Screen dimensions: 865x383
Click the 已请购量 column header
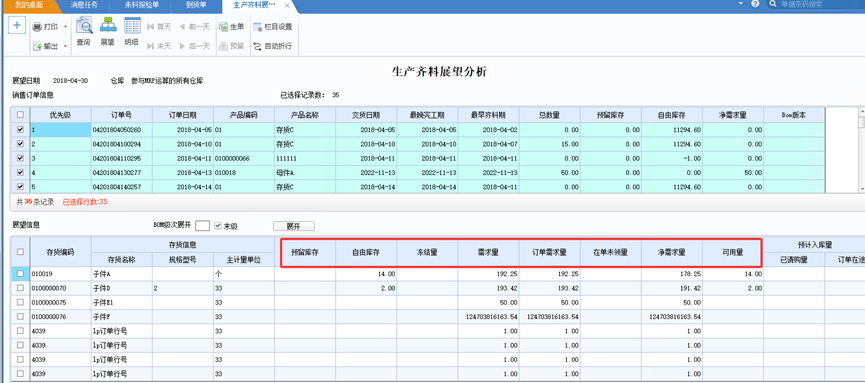click(794, 259)
